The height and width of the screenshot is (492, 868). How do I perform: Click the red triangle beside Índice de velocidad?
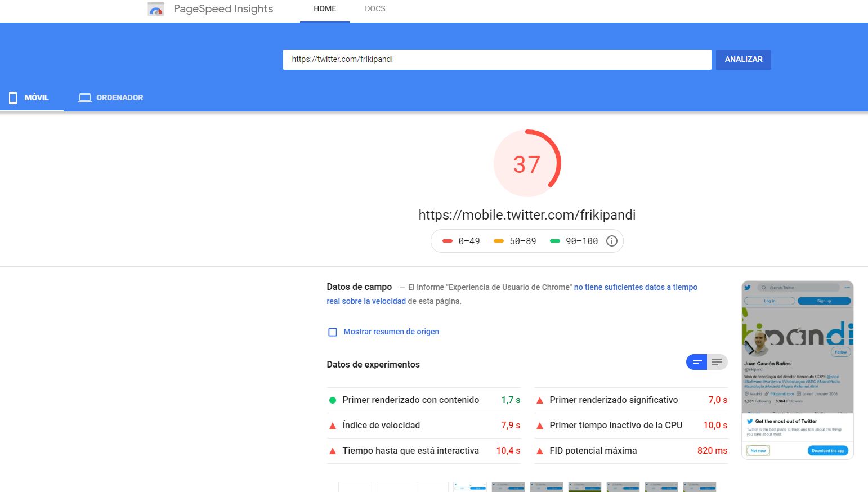333,426
